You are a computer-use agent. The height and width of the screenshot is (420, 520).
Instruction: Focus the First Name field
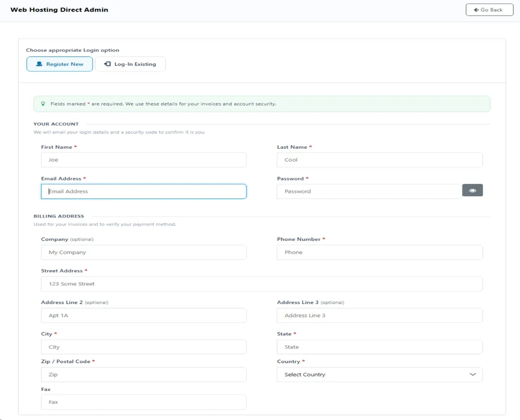pos(144,160)
